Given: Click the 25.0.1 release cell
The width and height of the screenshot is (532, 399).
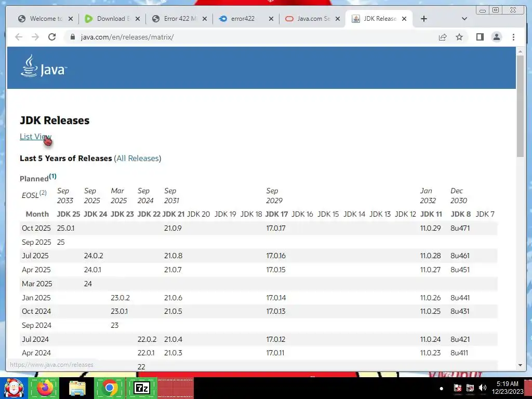Looking at the screenshot, I should [65, 228].
